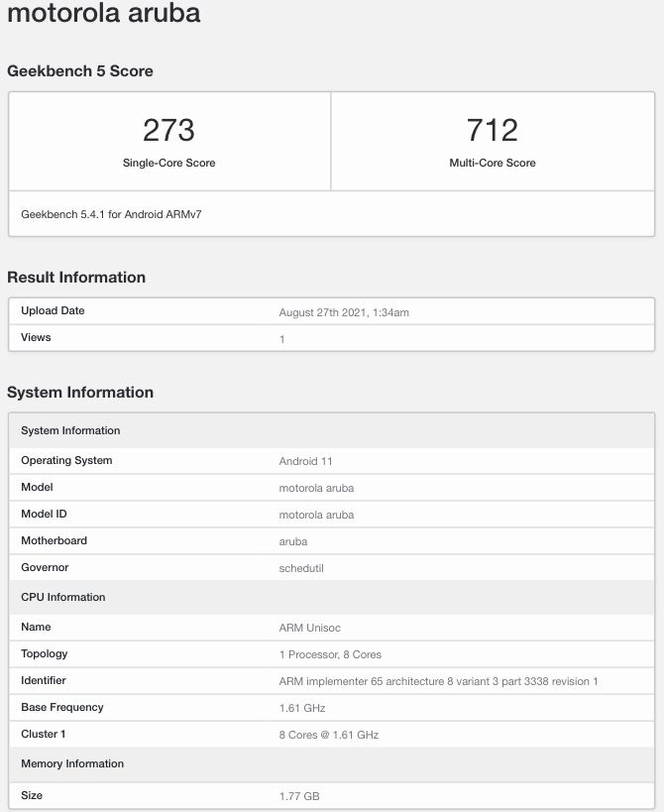Click the memory Size value "1.77 GB"

299,796
